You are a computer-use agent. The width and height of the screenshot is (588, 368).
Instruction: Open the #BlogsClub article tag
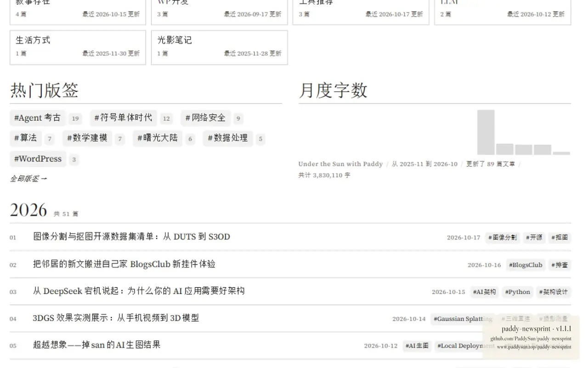[526, 265]
